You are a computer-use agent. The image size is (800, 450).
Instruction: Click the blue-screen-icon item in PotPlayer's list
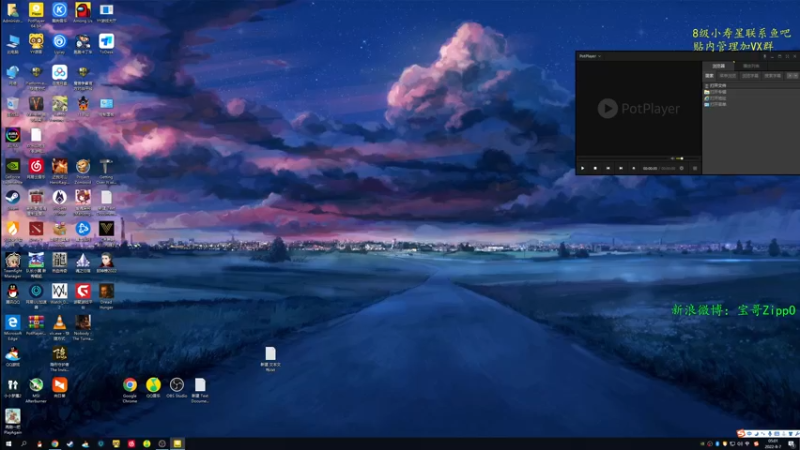tap(715, 104)
